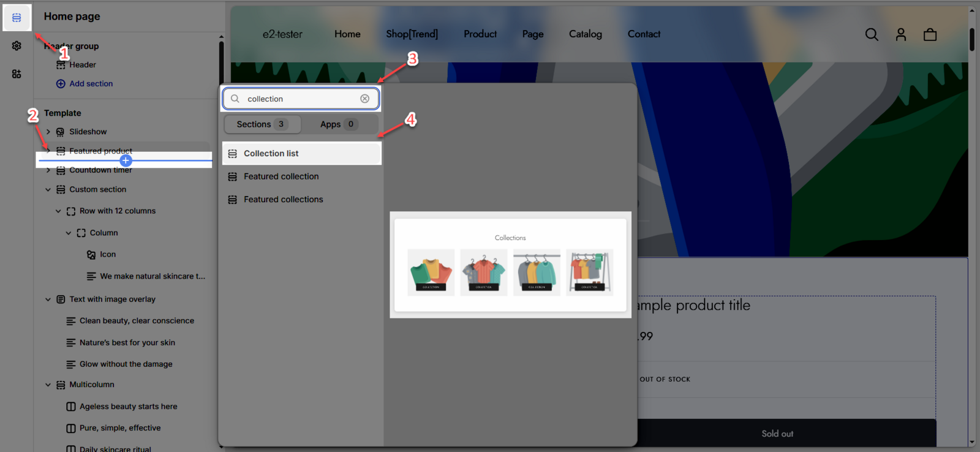Open theme settings gear icon
Viewport: 980px width, 452px height.
pyautogui.click(x=17, y=46)
